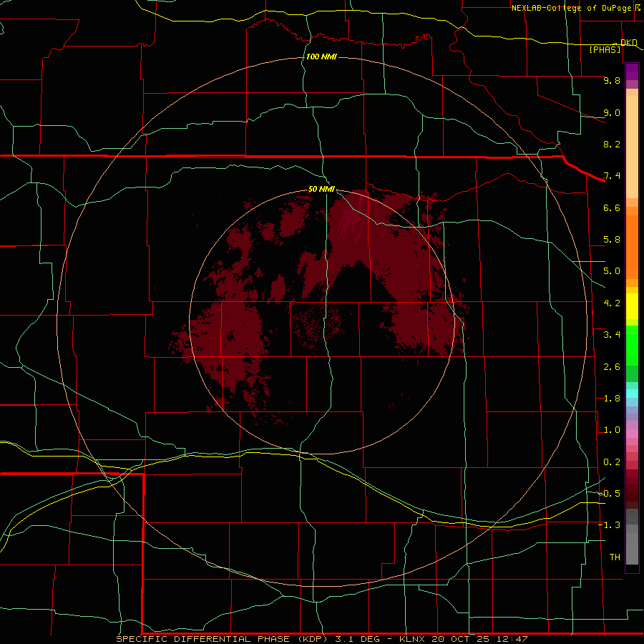Click the 9.0 value on the color scale
Screen dimensions: 644x644
(612, 112)
